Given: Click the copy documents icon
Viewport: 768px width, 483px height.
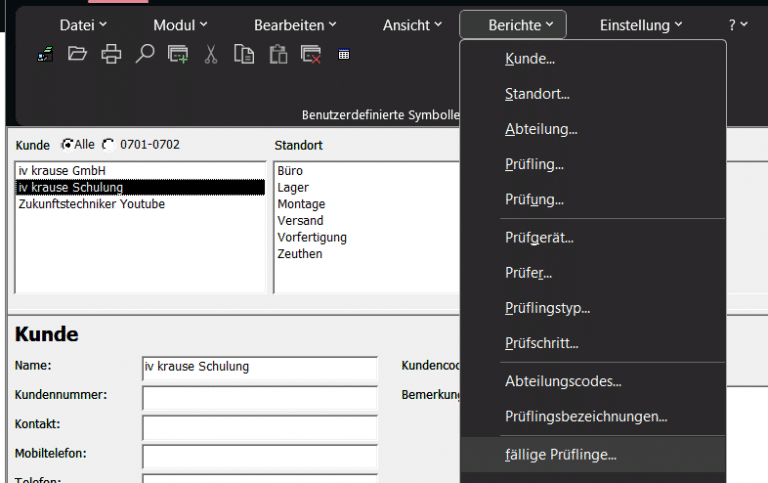Looking at the screenshot, I should (x=244, y=54).
